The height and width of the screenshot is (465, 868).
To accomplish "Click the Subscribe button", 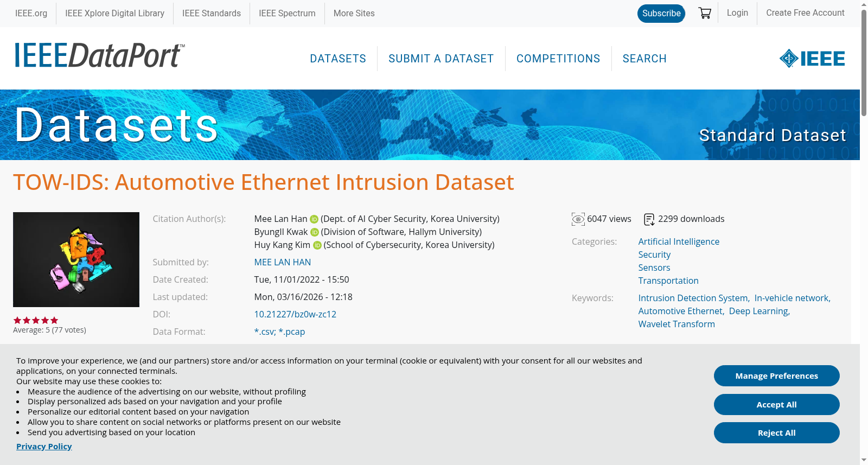I will (661, 13).
